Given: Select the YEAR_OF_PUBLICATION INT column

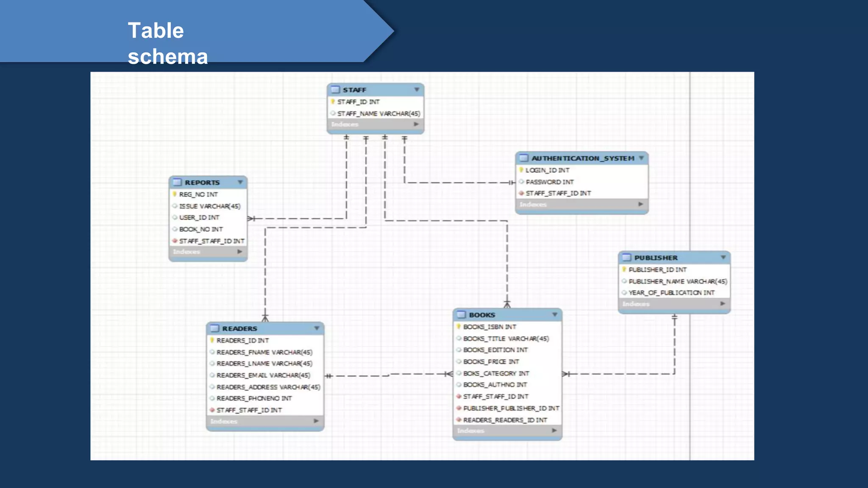Looking at the screenshot, I should (x=671, y=293).
